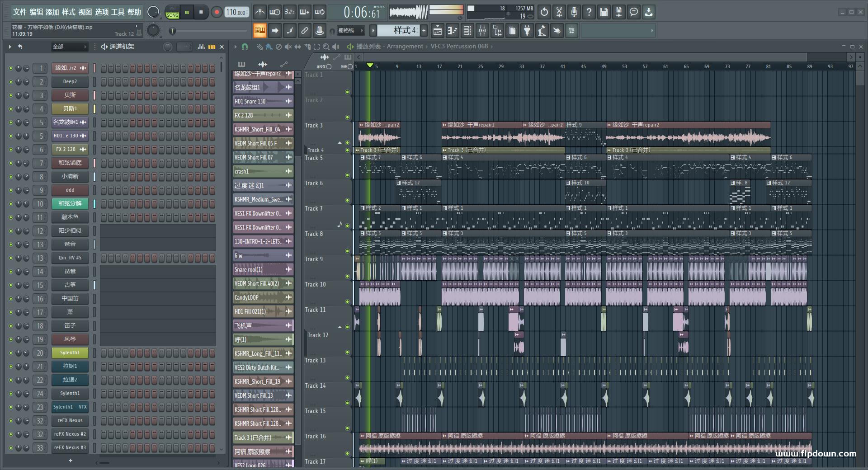Mute the Deep2 channel green LED

coord(10,82)
